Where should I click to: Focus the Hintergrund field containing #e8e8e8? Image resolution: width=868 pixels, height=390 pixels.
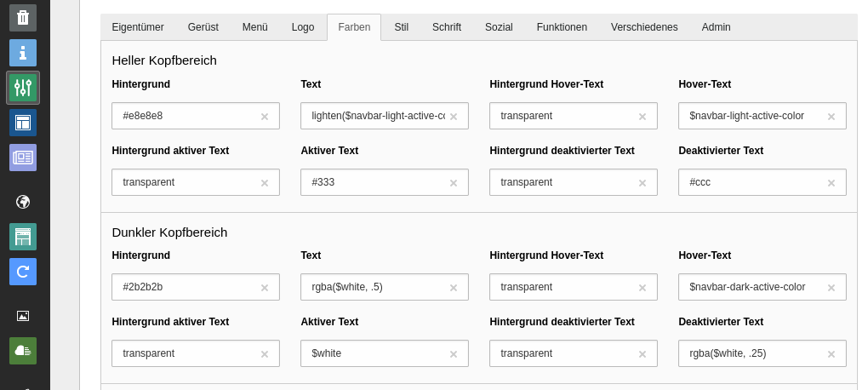(196, 116)
